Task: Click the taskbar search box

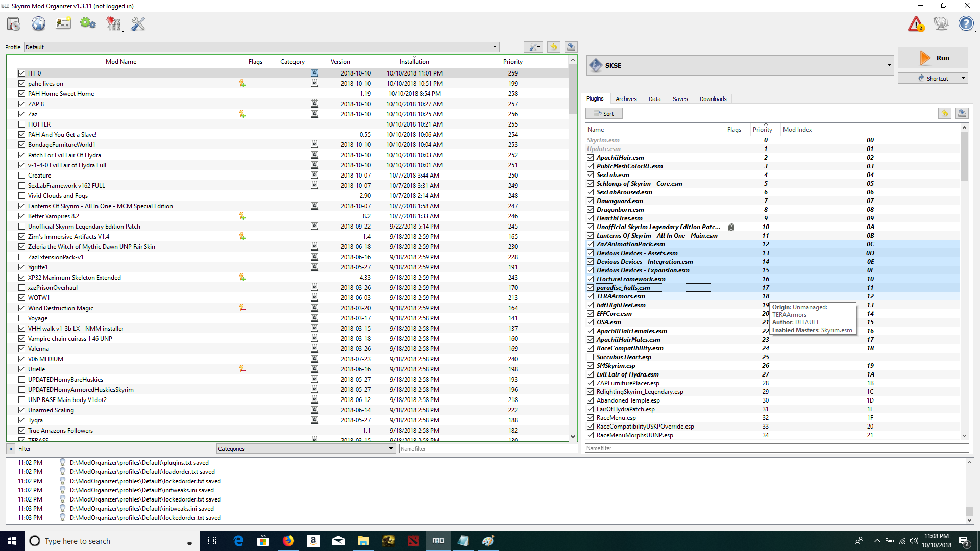Action: pyautogui.click(x=112, y=541)
